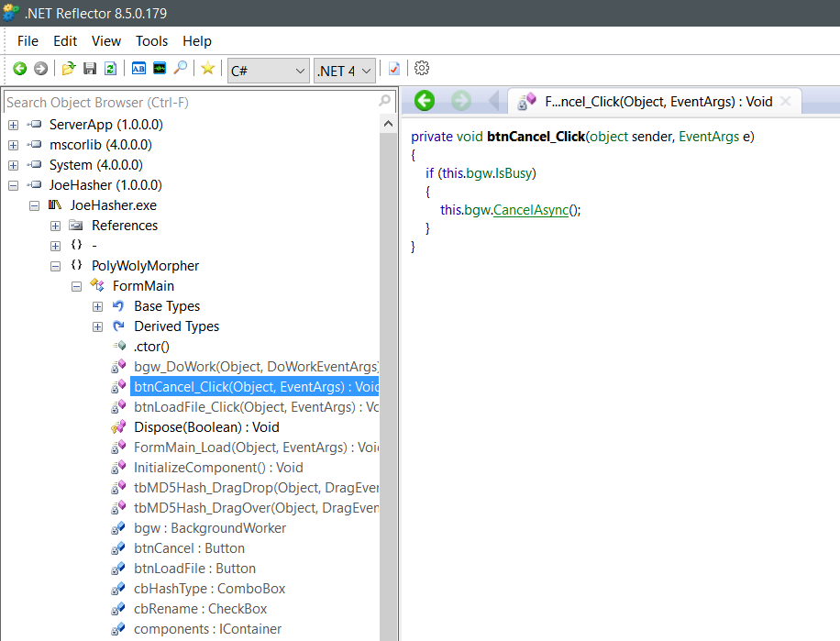The width and height of the screenshot is (840, 641).
Task: Click the magnifying glass search icon
Action: point(181,69)
